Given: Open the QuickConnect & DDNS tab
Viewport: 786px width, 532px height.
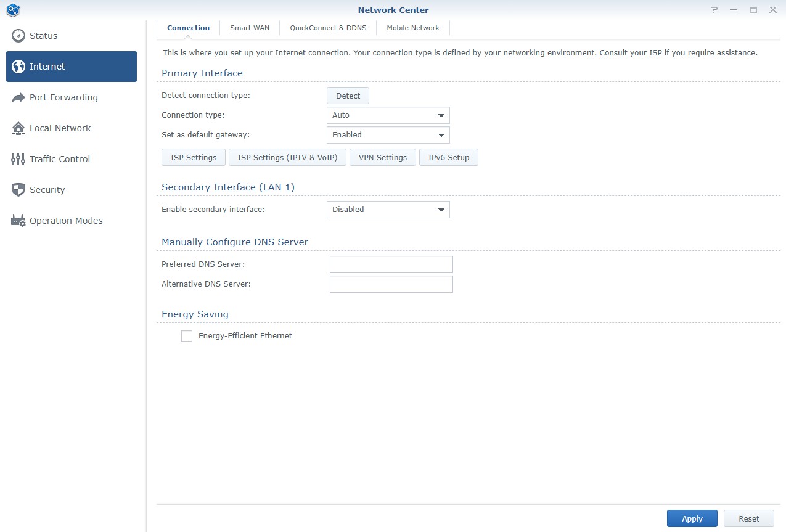Looking at the screenshot, I should 328,28.
